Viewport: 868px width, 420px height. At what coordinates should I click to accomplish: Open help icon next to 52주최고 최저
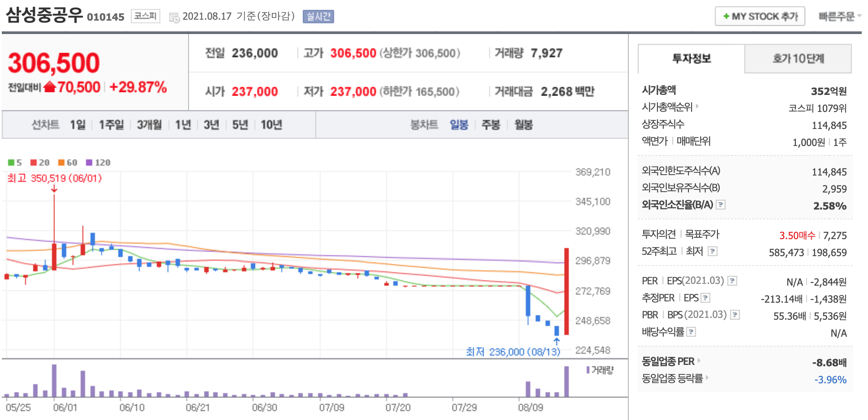click(713, 251)
